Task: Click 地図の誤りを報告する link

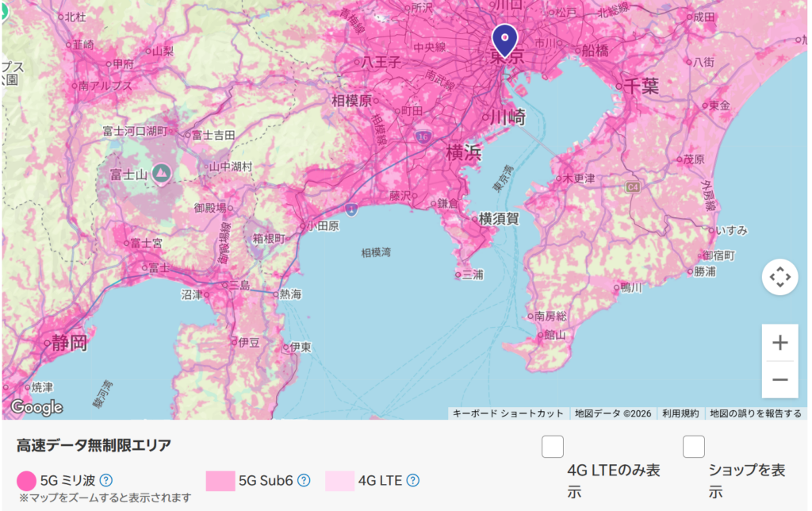Action: 756,413
